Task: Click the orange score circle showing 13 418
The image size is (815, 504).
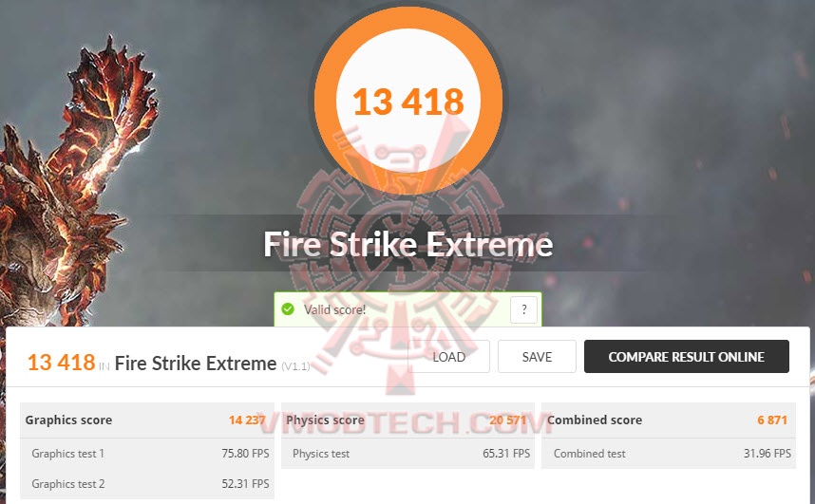Action: [x=408, y=101]
